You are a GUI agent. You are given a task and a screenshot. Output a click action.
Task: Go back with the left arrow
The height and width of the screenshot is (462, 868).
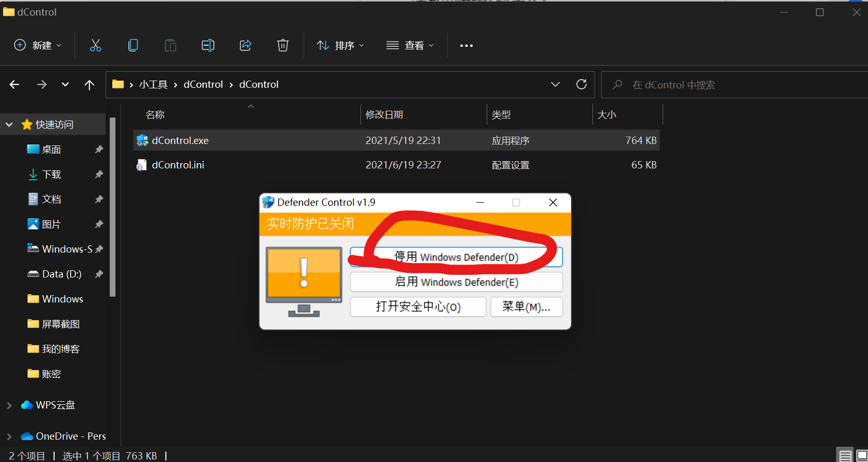[15, 84]
